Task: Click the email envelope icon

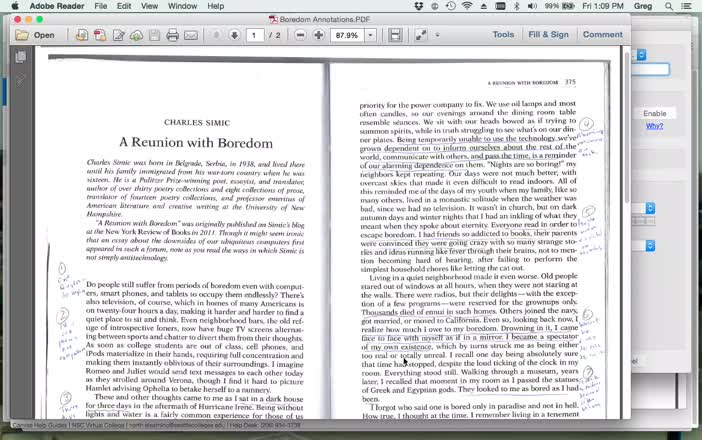Action: coord(191,35)
